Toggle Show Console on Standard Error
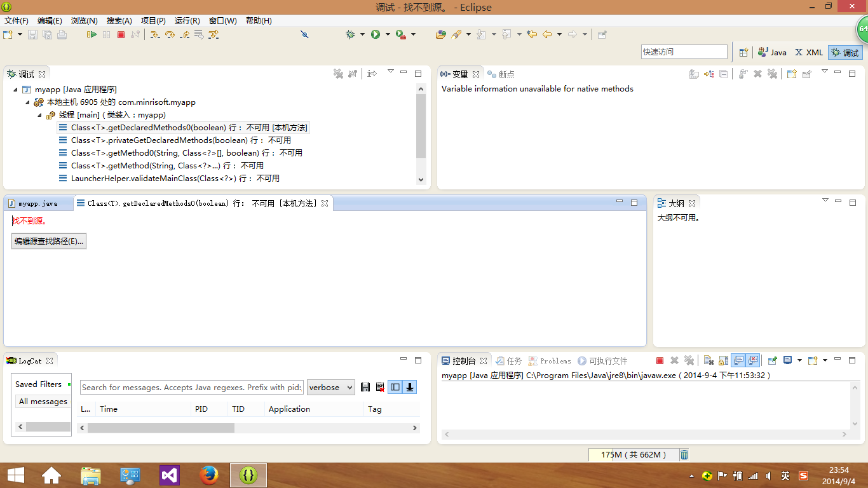Image resolution: width=868 pixels, height=488 pixels. tap(753, 360)
